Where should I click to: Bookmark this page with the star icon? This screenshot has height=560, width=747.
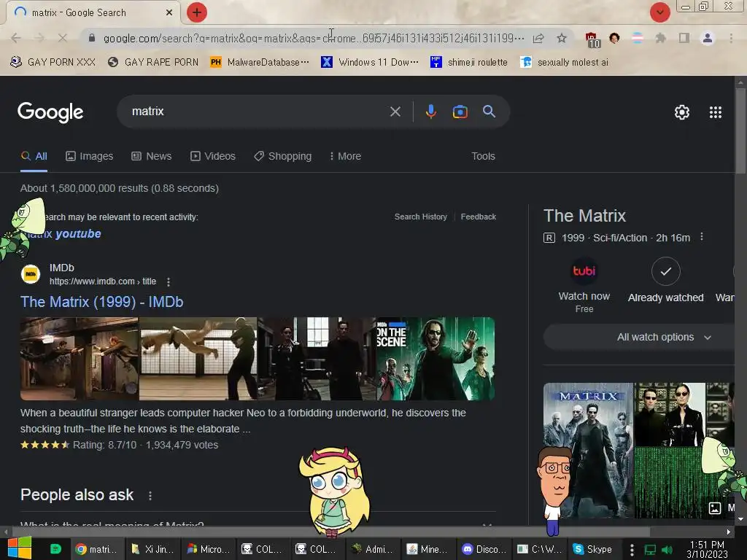pos(562,38)
